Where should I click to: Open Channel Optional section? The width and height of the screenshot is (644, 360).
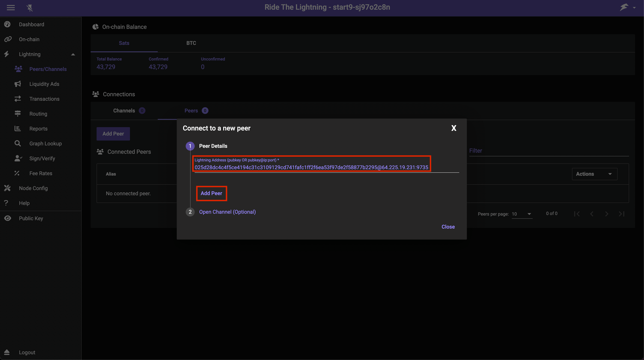pos(227,212)
